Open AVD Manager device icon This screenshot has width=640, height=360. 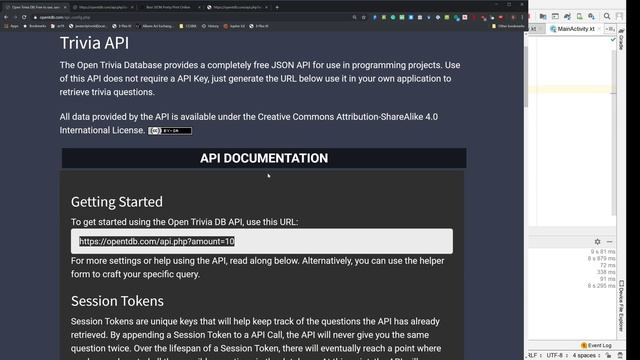click(x=579, y=16)
